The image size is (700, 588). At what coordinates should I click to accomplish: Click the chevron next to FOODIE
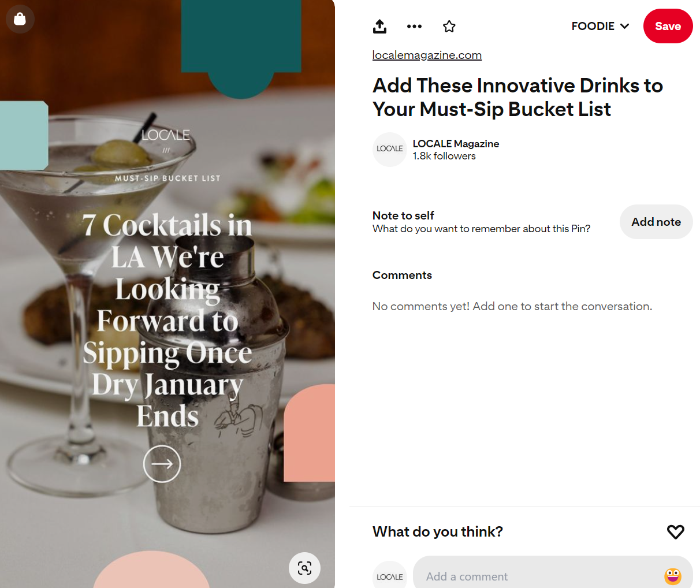(x=624, y=26)
